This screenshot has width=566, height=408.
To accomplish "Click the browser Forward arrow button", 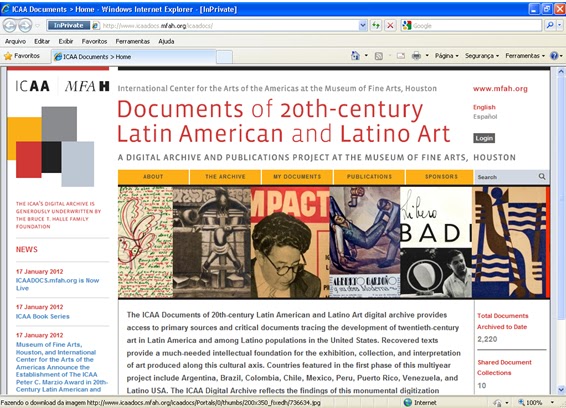I will (25, 26).
